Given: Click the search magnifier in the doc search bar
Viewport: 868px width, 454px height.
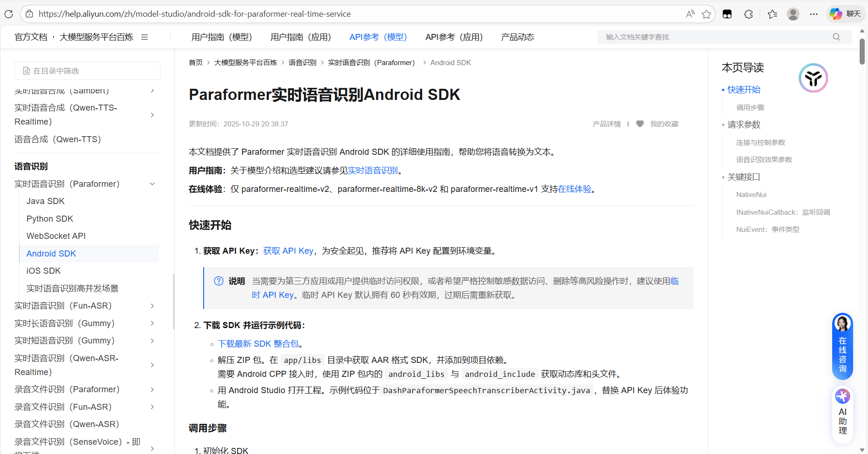Looking at the screenshot, I should point(836,37).
